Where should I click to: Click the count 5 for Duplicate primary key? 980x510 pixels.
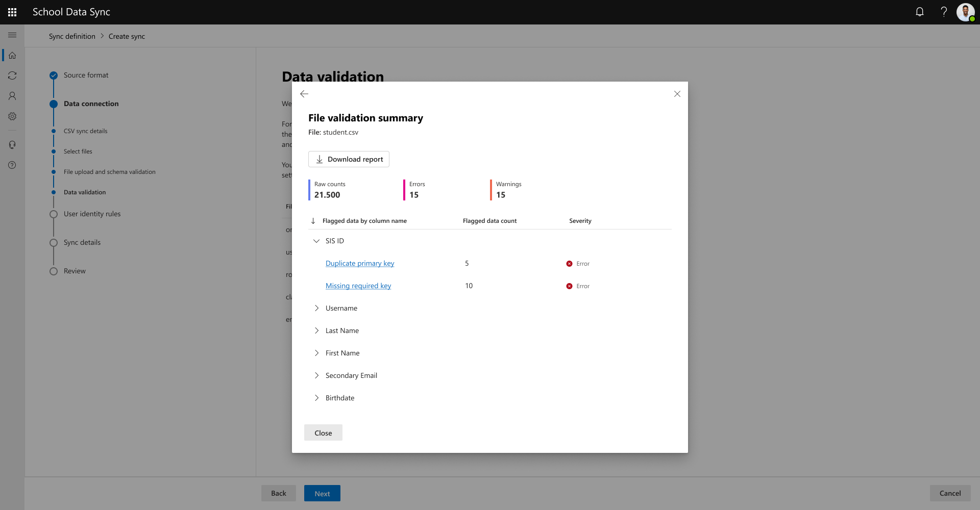tap(467, 263)
